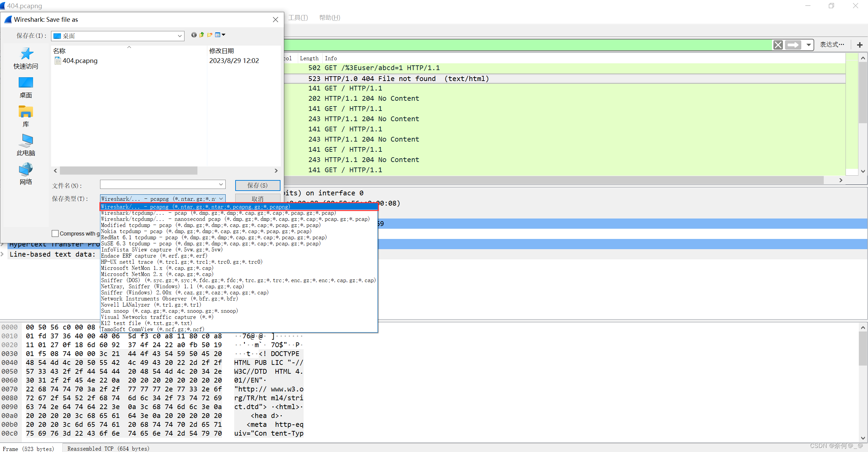
Task: Go back using the dialog's back arrow icon
Action: click(x=194, y=35)
